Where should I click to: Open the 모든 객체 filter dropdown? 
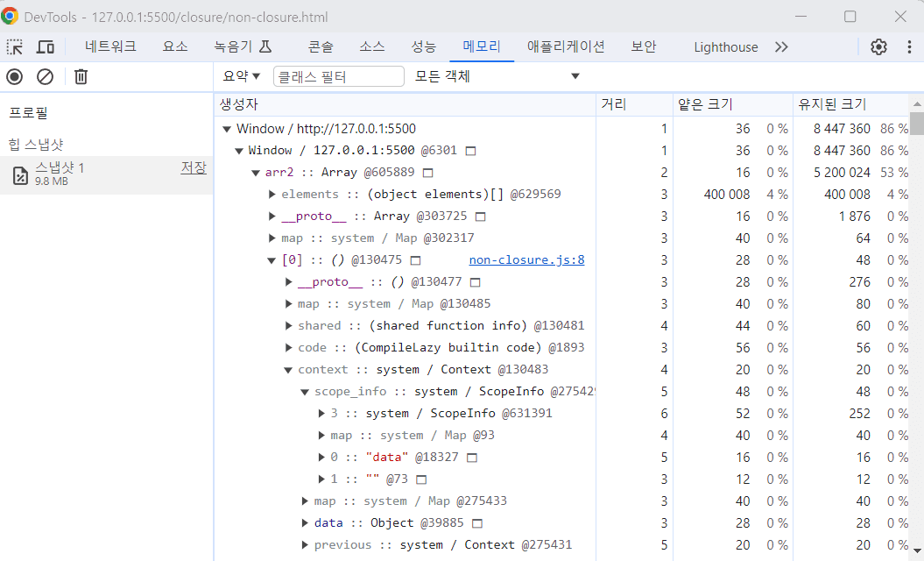pos(497,76)
